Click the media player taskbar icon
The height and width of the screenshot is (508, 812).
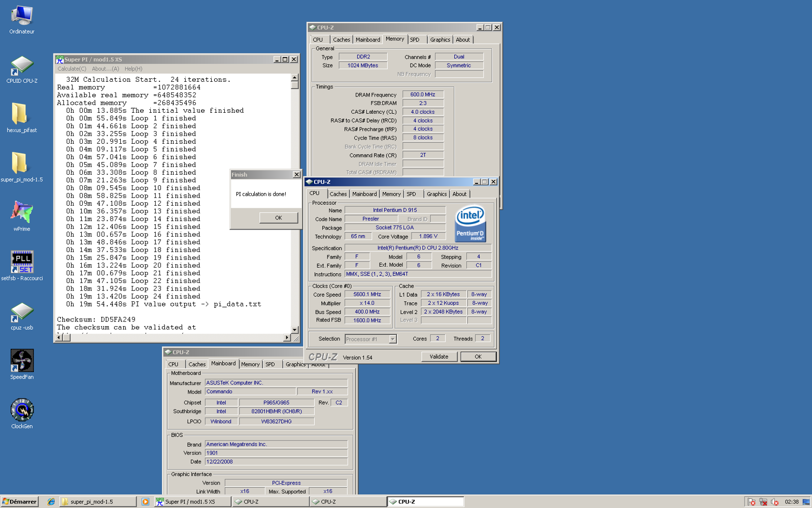click(145, 501)
